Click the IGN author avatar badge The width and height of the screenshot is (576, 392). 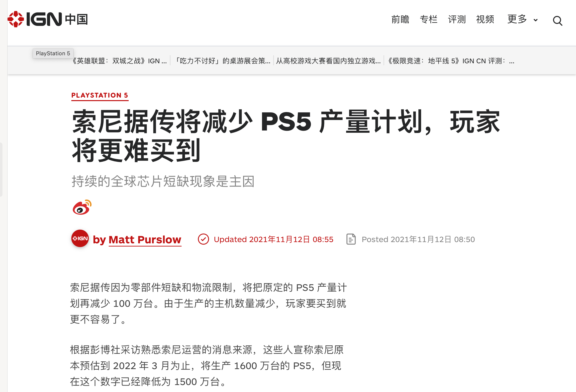point(80,239)
